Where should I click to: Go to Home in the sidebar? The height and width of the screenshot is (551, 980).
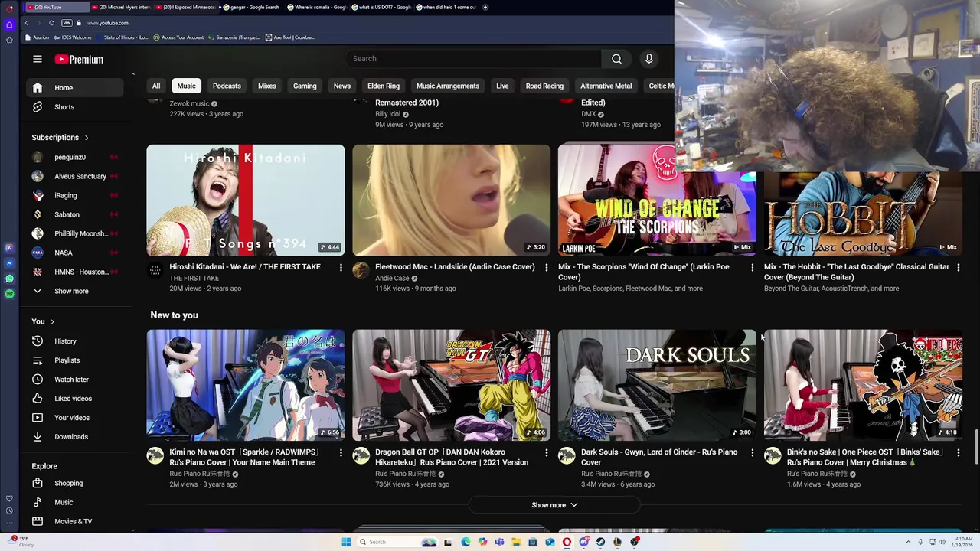74,88
